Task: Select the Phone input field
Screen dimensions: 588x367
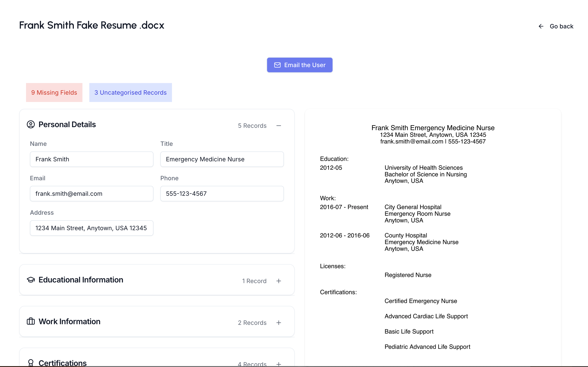Action: point(222,194)
